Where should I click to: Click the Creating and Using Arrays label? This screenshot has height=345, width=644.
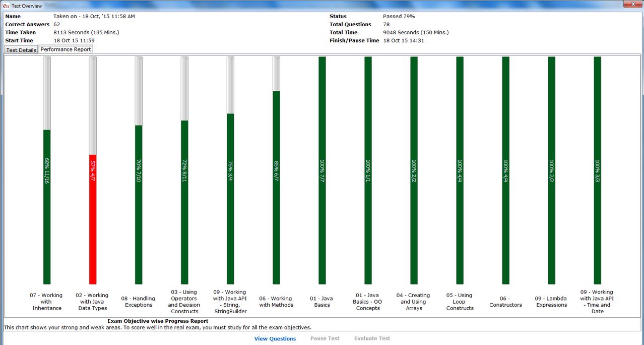point(414,302)
